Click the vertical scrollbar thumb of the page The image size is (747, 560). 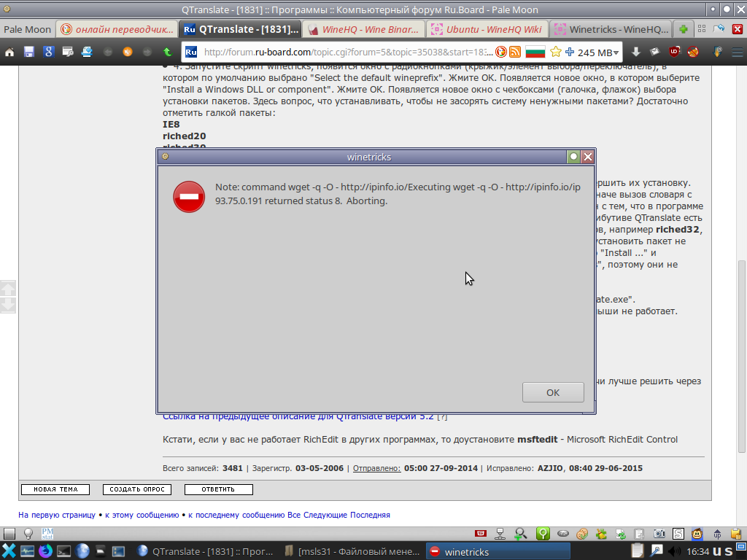[x=741, y=356]
